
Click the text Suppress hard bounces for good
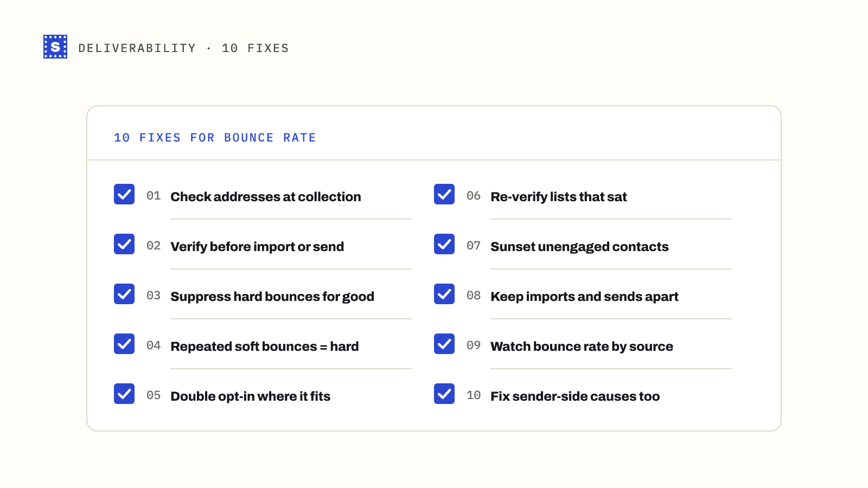pyautogui.click(x=272, y=297)
